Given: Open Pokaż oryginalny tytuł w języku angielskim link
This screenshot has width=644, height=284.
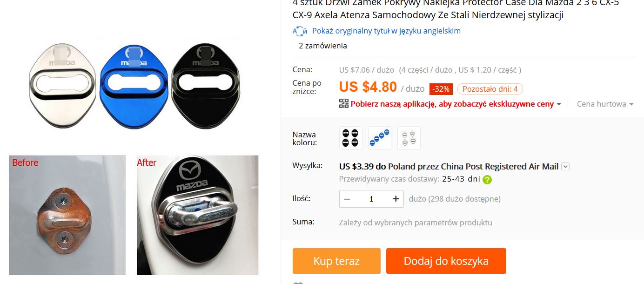Looking at the screenshot, I should [x=386, y=31].
